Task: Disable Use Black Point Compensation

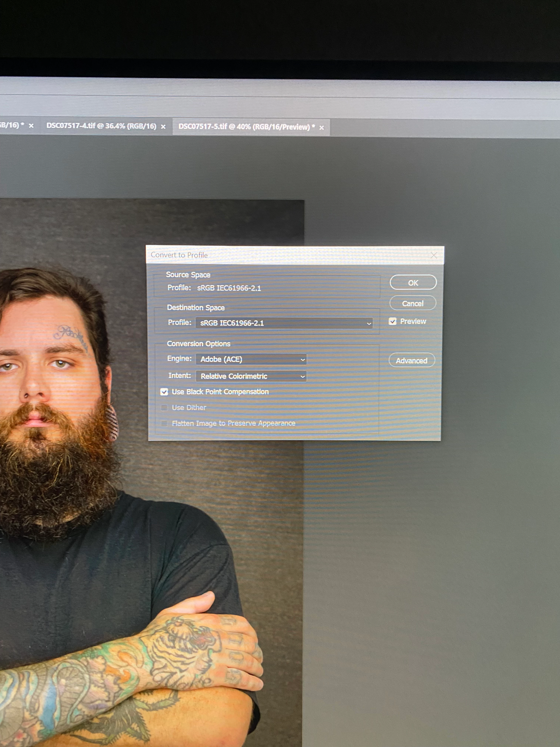Action: 164,392
